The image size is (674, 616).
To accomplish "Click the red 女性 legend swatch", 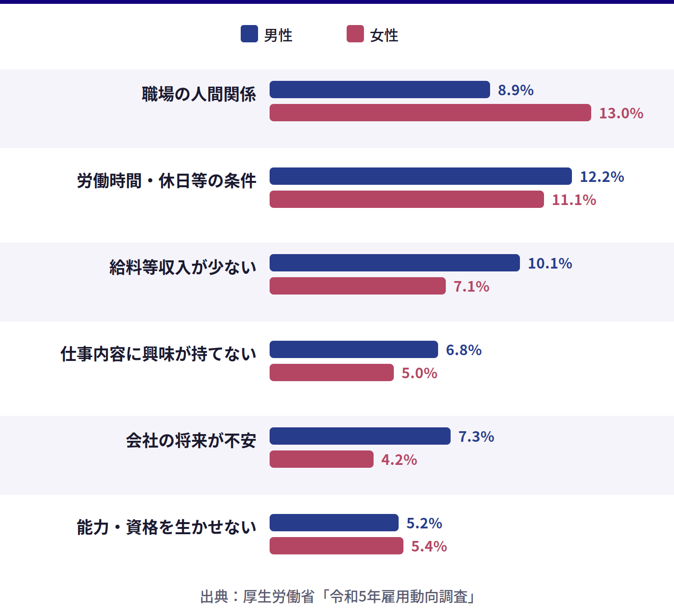I will 355,34.
